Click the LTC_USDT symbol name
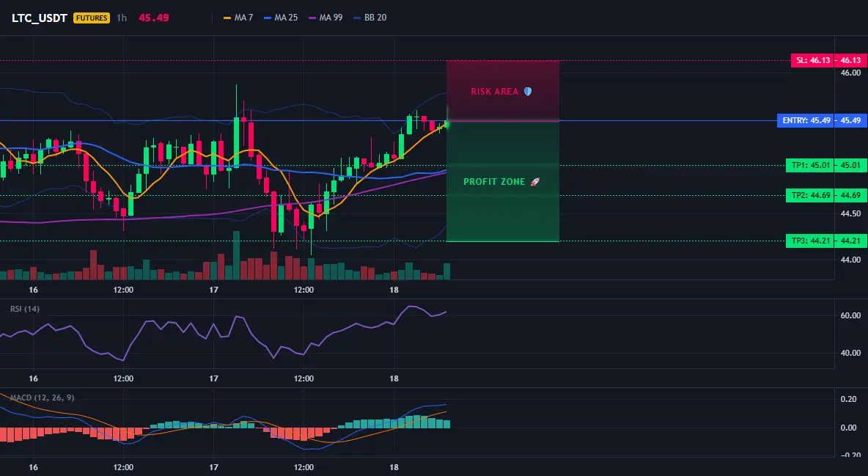Viewport: 868px width, 476px height. click(40, 18)
